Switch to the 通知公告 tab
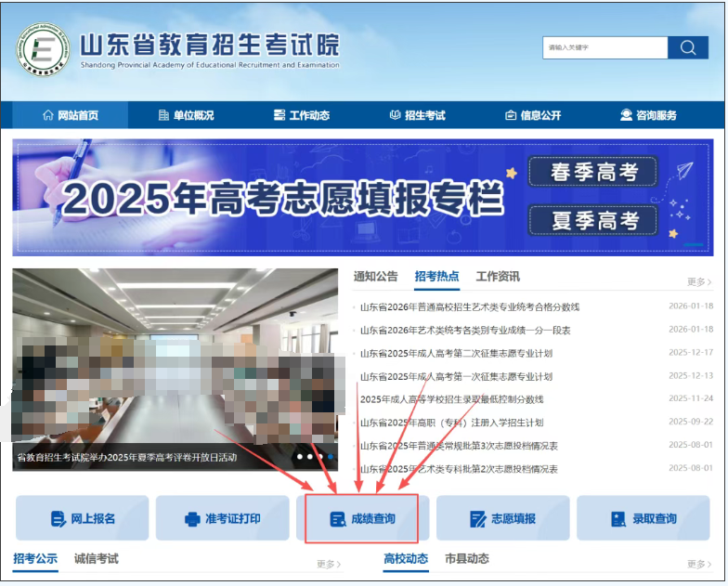This screenshot has width=728, height=586. coord(375,277)
